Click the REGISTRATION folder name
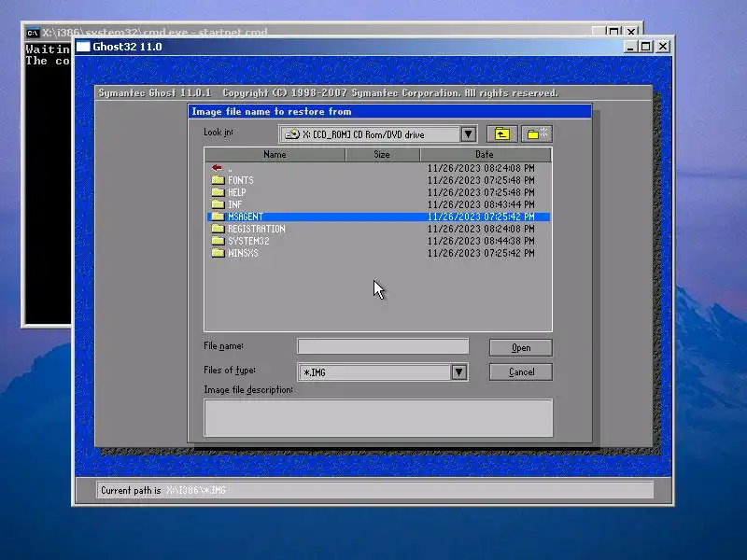747x560 pixels. coord(256,229)
